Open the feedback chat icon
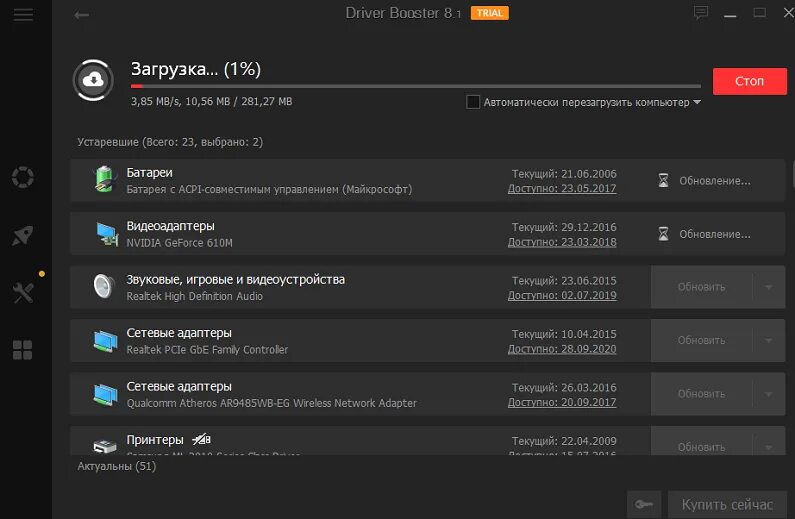Screen dimensions: 795x519 click(x=701, y=13)
